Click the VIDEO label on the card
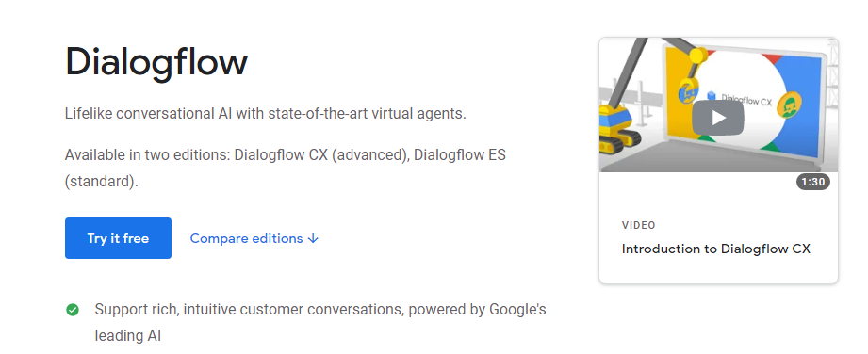 pyautogui.click(x=638, y=225)
